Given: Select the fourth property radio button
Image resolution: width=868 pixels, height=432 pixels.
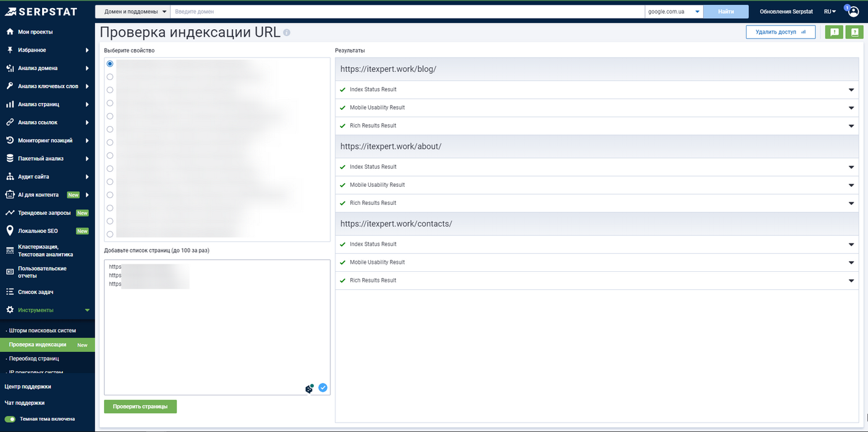Looking at the screenshot, I should 110,103.
